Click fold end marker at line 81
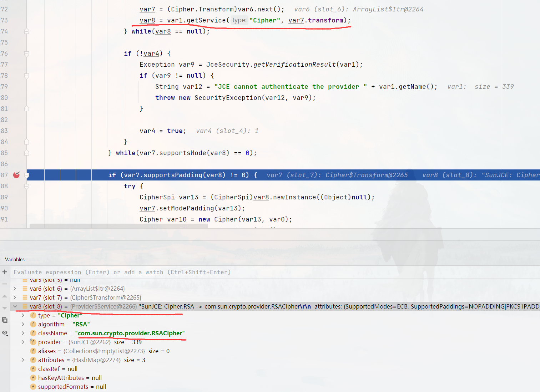 26,109
